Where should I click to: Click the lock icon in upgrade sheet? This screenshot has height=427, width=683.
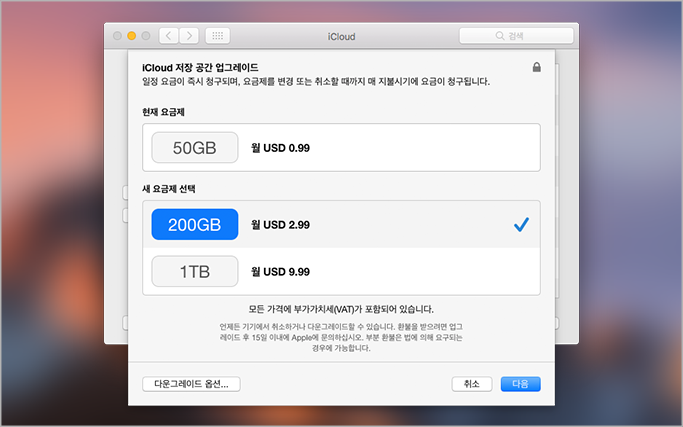click(537, 67)
